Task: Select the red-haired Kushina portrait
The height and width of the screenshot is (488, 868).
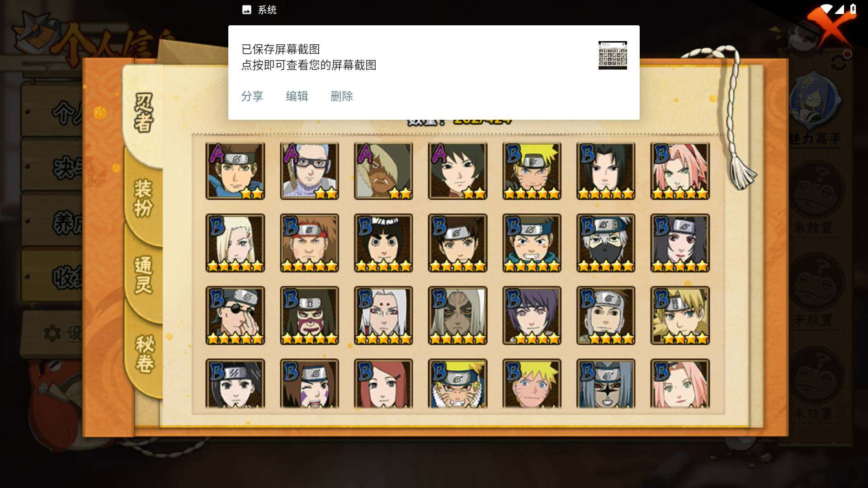Action: 383,384
